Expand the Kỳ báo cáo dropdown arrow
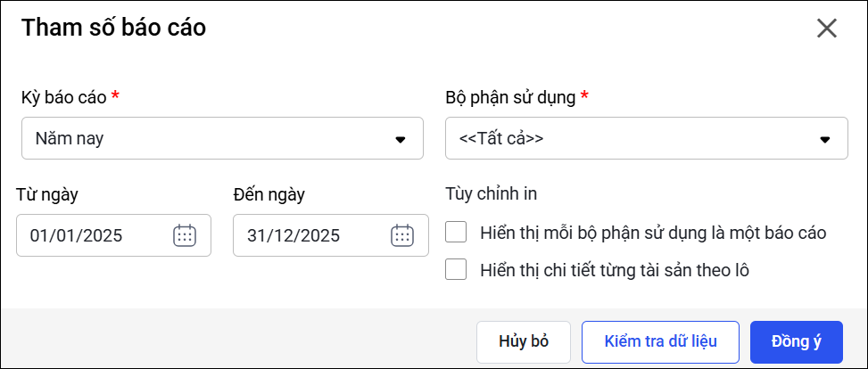 click(x=401, y=139)
